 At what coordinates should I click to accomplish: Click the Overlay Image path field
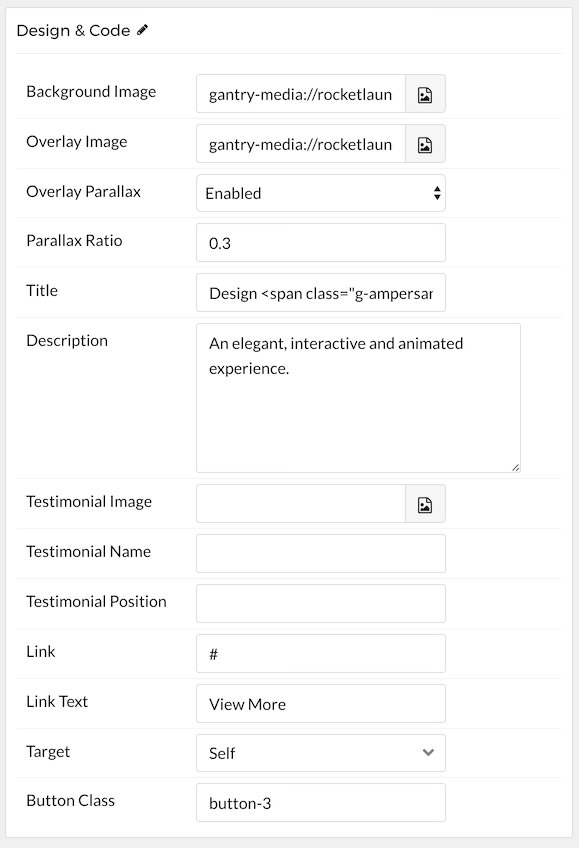tap(301, 144)
